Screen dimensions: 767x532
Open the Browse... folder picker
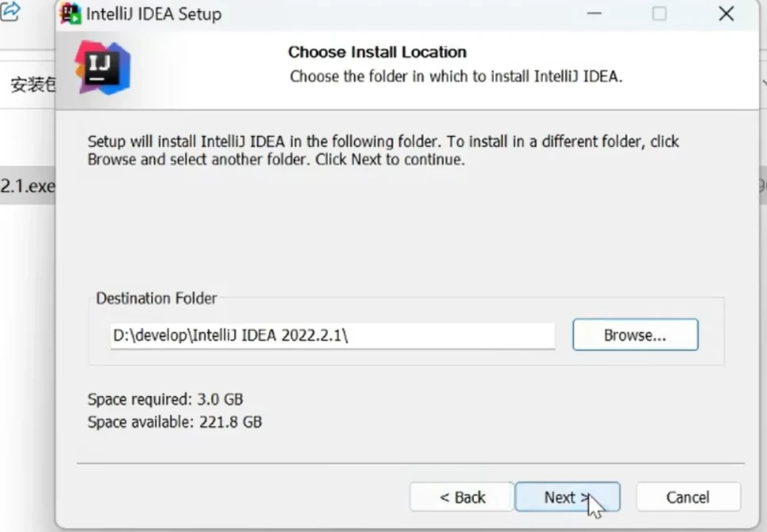click(634, 335)
